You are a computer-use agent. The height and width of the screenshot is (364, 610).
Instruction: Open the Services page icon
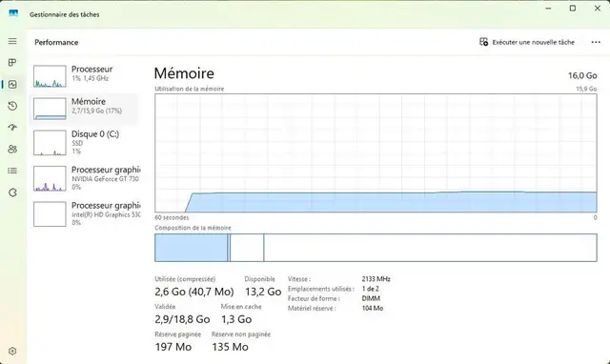[x=12, y=192]
